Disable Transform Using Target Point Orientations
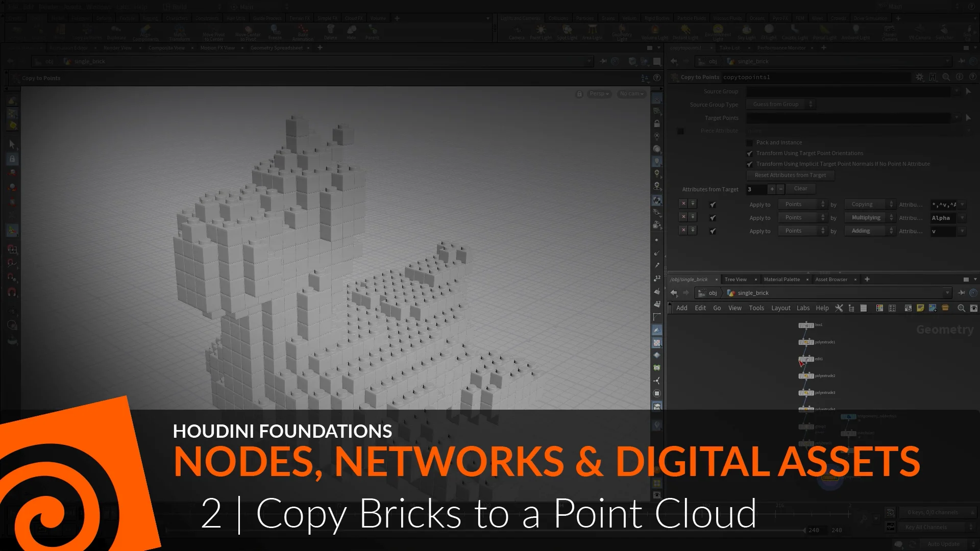This screenshot has height=551, width=980. click(x=750, y=154)
